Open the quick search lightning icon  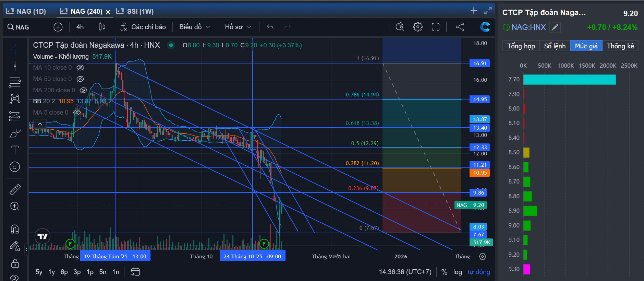pos(400,27)
